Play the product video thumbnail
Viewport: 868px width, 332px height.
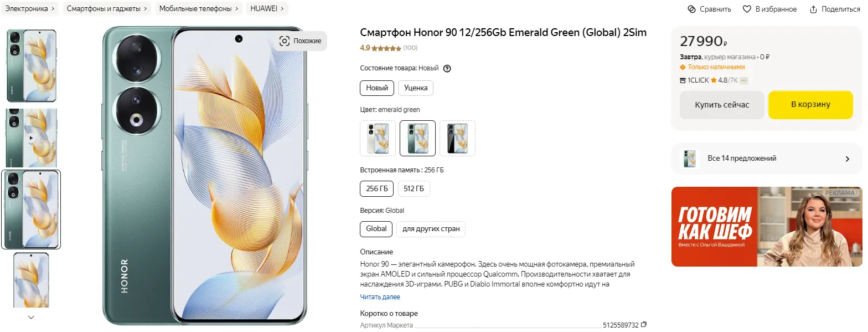(x=32, y=138)
